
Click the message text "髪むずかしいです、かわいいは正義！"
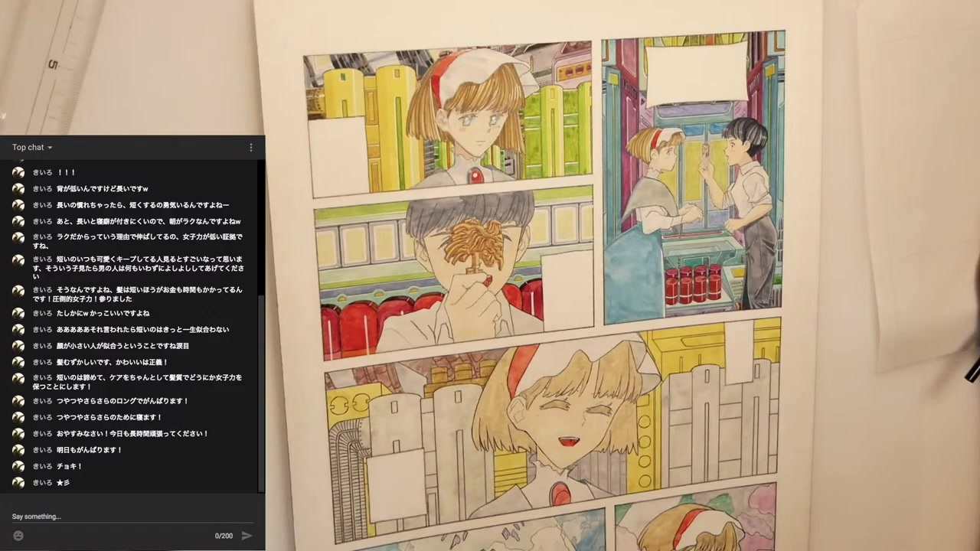(x=113, y=362)
